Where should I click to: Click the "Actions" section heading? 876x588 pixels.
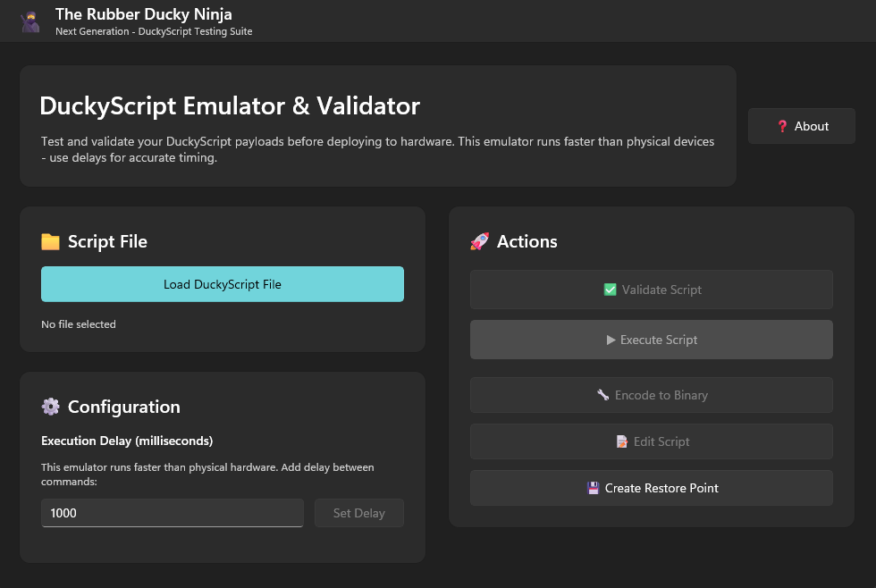pyautogui.click(x=526, y=241)
